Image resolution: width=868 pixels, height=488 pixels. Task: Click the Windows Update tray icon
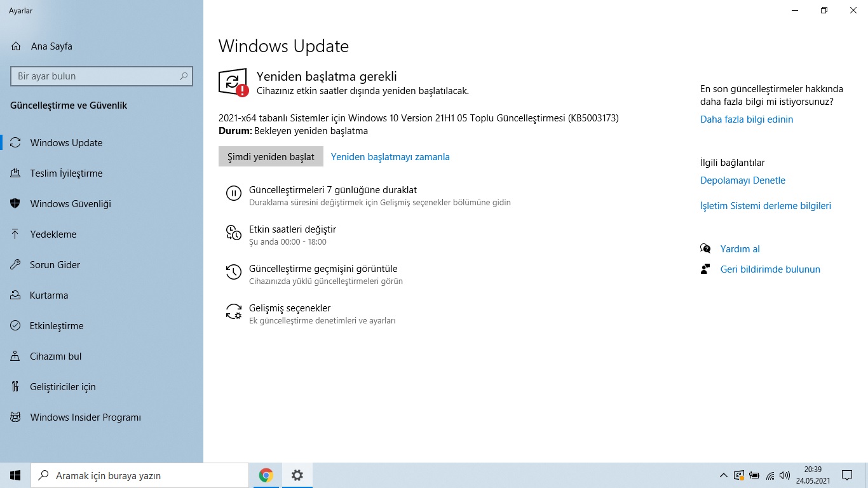pos(738,475)
